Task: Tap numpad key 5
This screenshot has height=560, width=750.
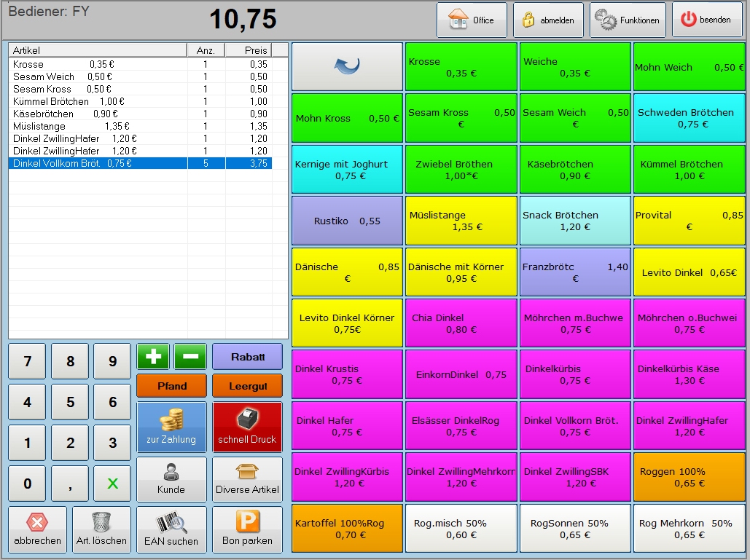Action: [x=70, y=402]
